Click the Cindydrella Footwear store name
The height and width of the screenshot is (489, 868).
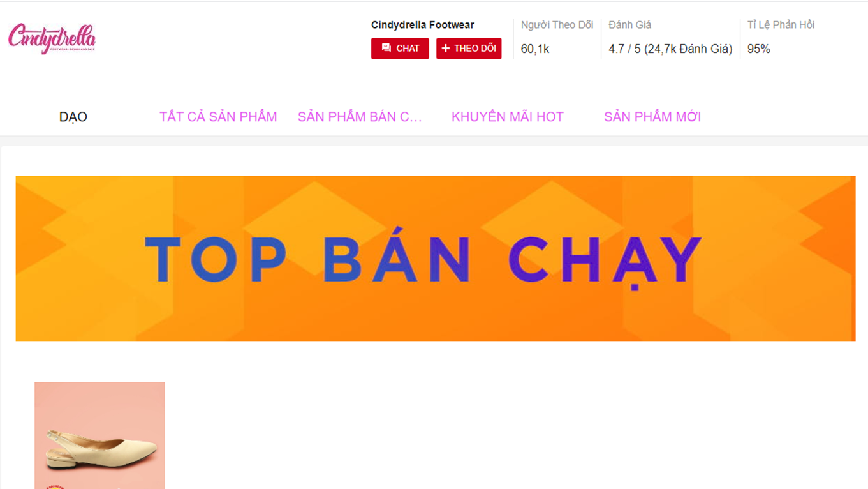click(x=423, y=25)
